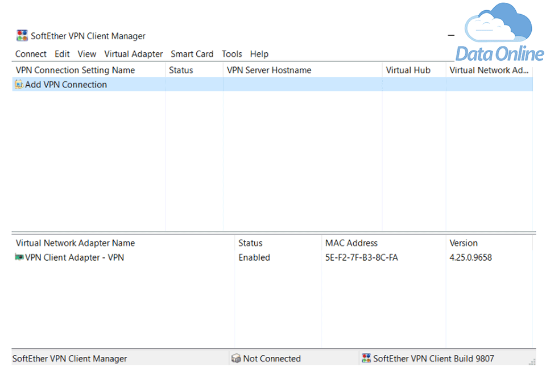
Task: Sort by adapter Status column header
Action: tap(278, 243)
